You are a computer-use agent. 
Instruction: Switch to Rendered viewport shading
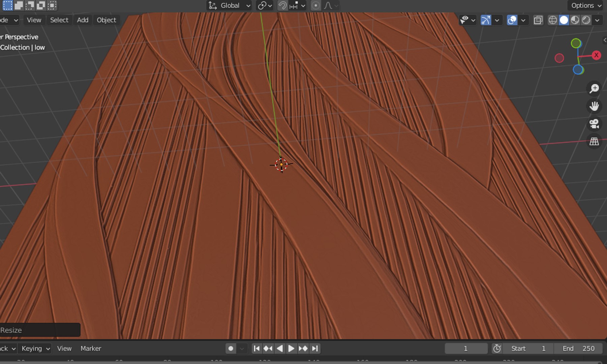586,20
